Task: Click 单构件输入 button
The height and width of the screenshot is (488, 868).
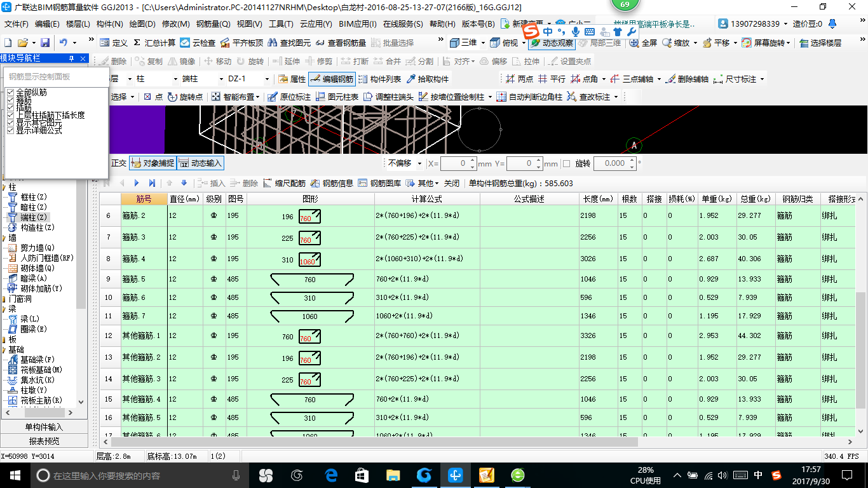Action: pyautogui.click(x=44, y=427)
